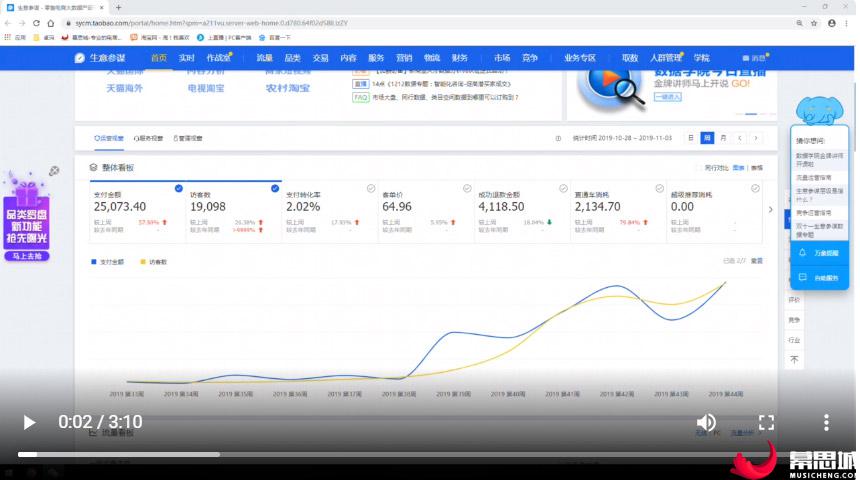This screenshot has height=480, width=860.
Task: Uncheck the 支付金额 metric card
Action: [x=178, y=188]
